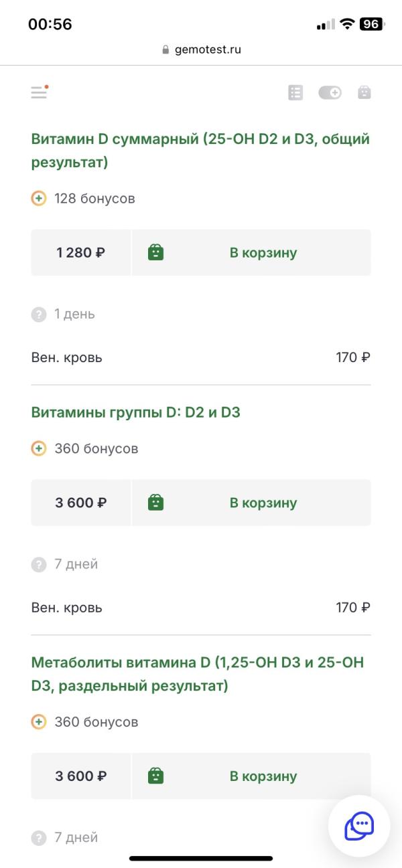Open the list view icon in header
This screenshot has width=402, height=868.
click(x=295, y=92)
